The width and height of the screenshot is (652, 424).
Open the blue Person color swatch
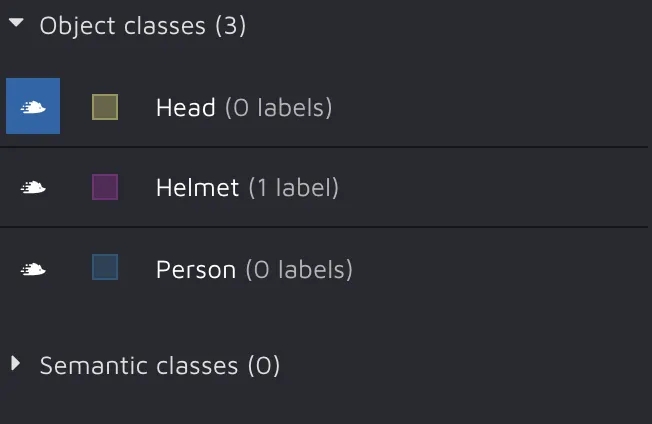[x=105, y=268]
